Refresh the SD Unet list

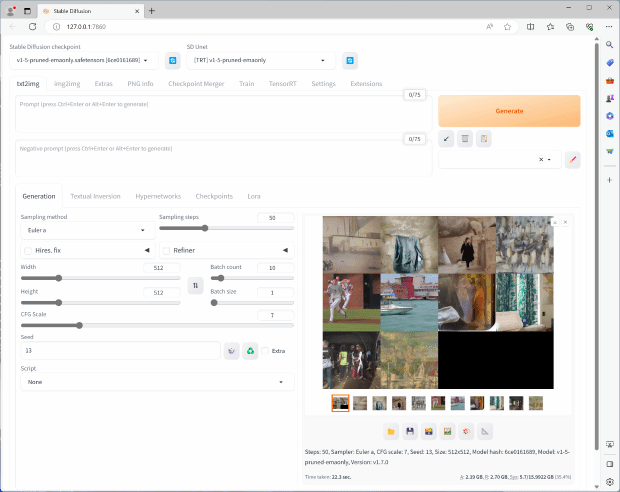coord(350,61)
